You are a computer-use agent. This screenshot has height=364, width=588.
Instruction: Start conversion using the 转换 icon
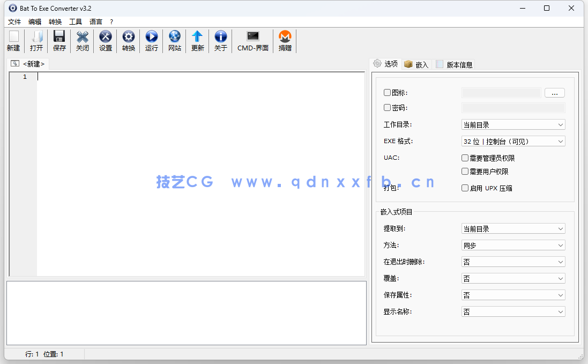point(128,41)
